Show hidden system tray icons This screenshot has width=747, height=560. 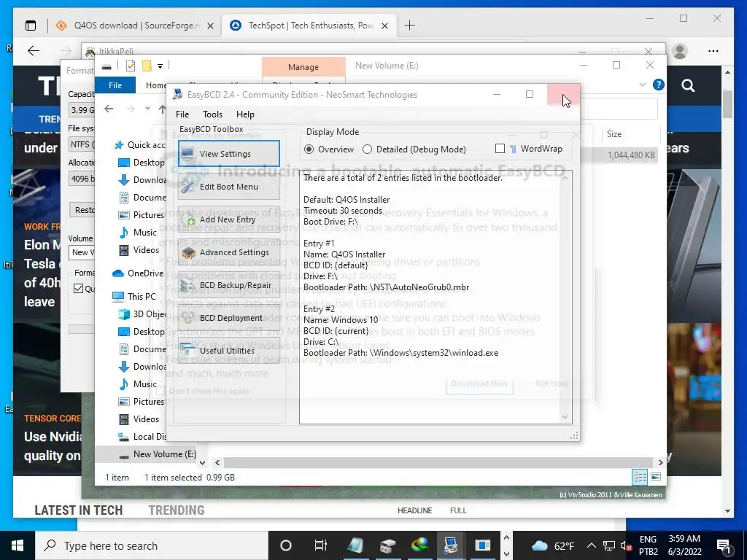pyautogui.click(x=591, y=545)
